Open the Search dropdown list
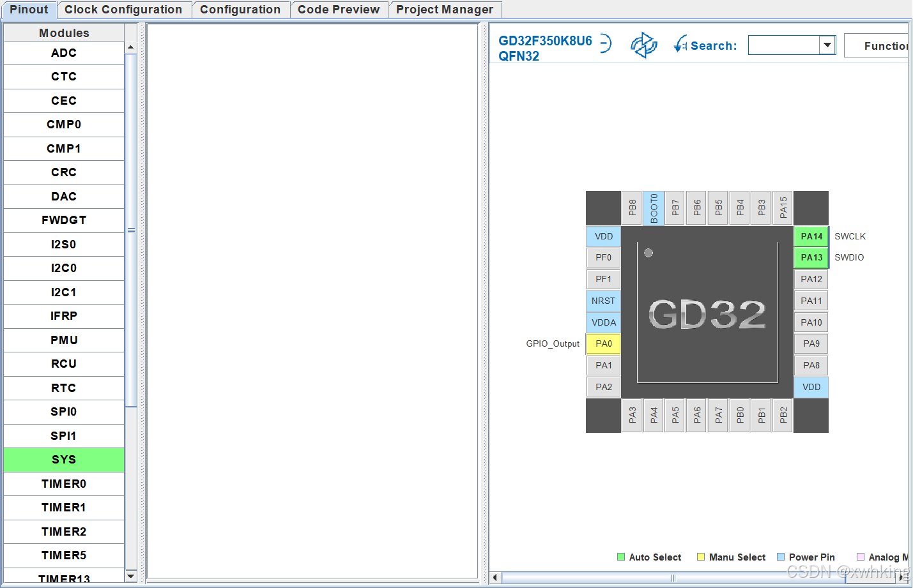The width and height of the screenshot is (913, 588). [x=827, y=45]
